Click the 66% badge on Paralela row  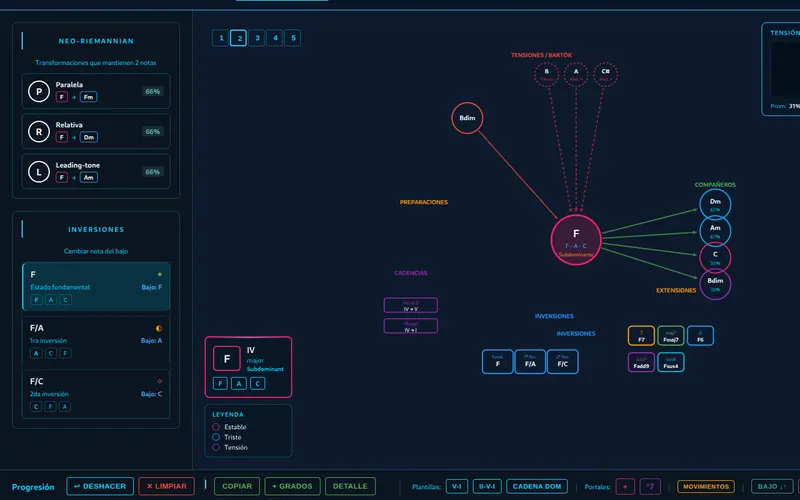tap(153, 91)
